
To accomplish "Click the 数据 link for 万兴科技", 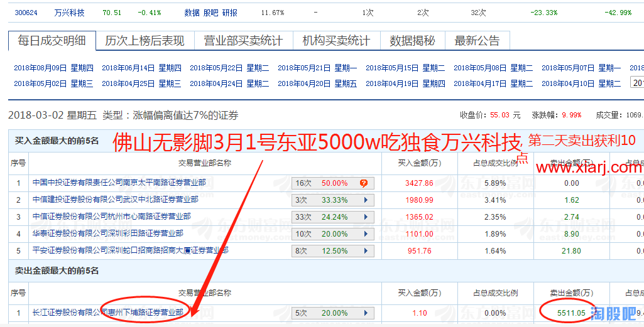I will tap(192, 13).
